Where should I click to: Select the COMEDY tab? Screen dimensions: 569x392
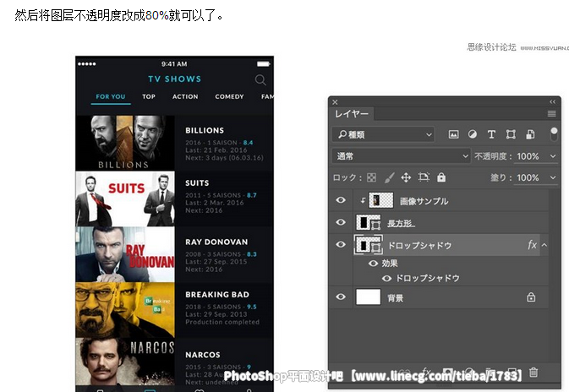[x=229, y=97]
